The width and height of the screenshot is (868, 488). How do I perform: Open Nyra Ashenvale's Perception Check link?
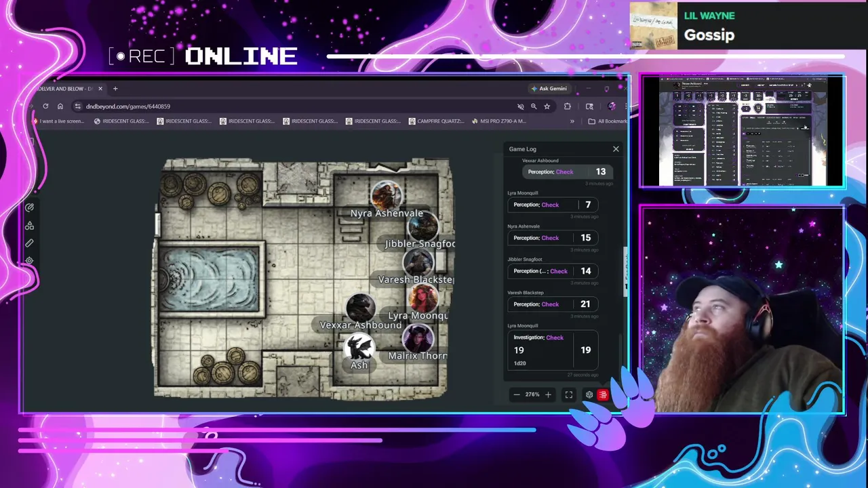pos(550,238)
